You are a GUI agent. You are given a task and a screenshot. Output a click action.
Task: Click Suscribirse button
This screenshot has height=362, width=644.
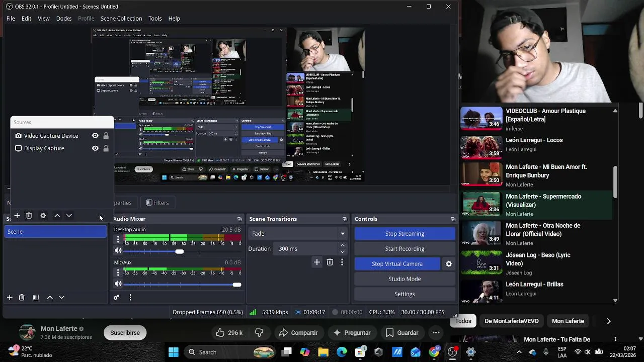tap(125, 332)
